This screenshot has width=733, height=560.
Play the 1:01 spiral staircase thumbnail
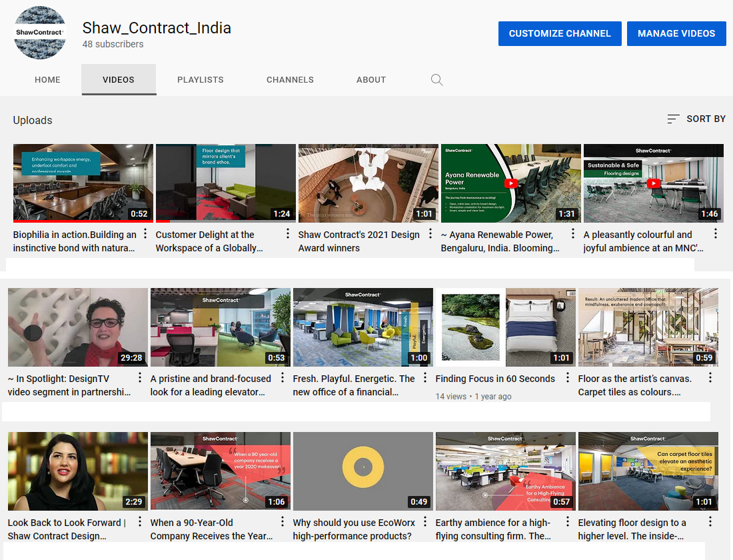tap(368, 183)
